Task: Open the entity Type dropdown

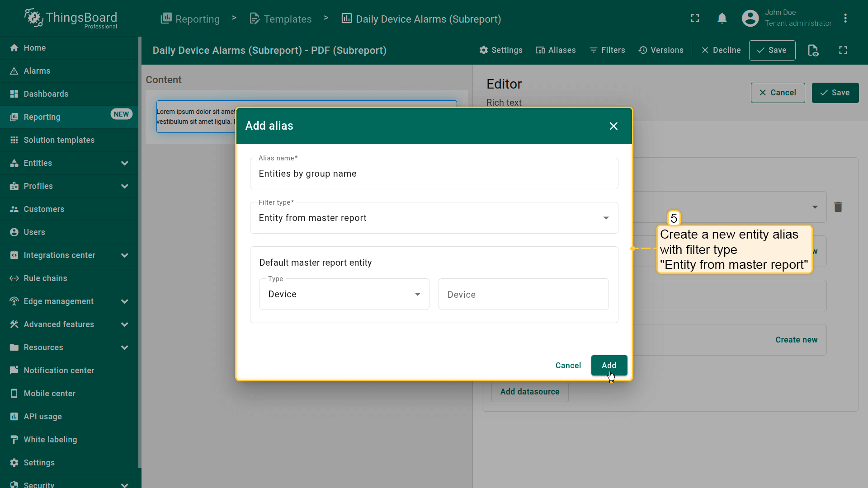Action: click(x=344, y=294)
